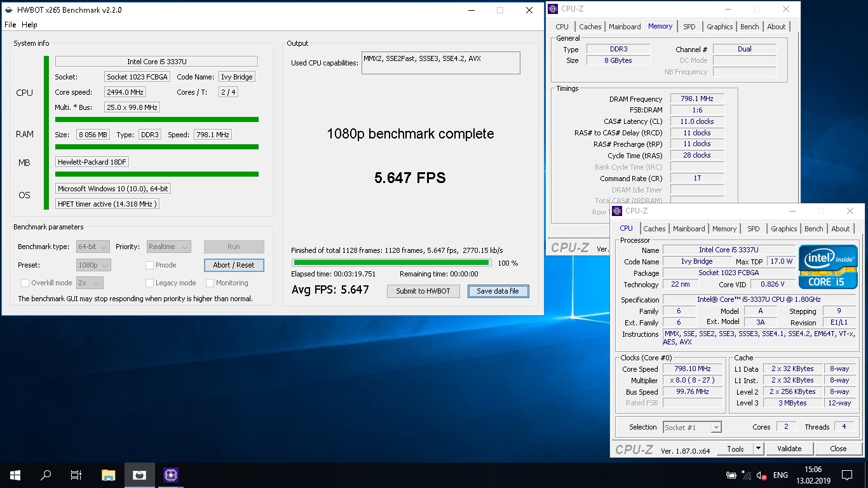
Task: Open Task View on taskbar
Action: click(x=76, y=475)
